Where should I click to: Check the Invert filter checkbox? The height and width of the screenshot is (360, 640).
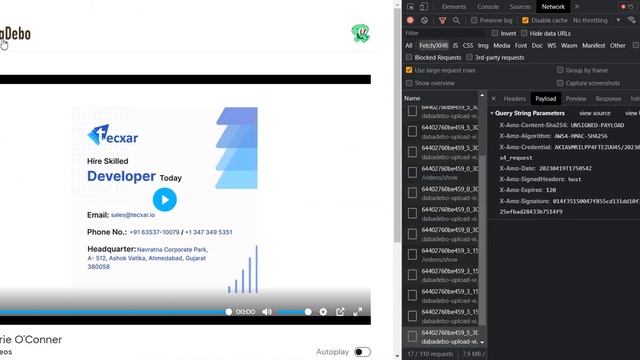[x=495, y=33]
